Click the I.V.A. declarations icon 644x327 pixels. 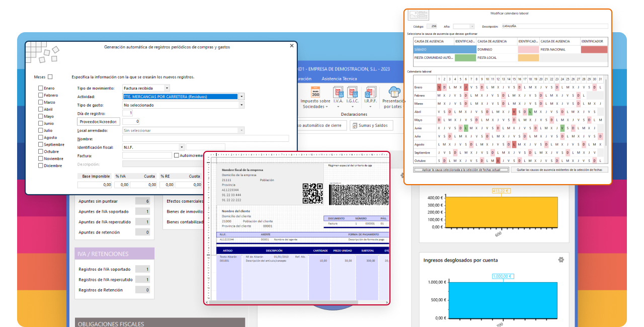click(x=338, y=93)
